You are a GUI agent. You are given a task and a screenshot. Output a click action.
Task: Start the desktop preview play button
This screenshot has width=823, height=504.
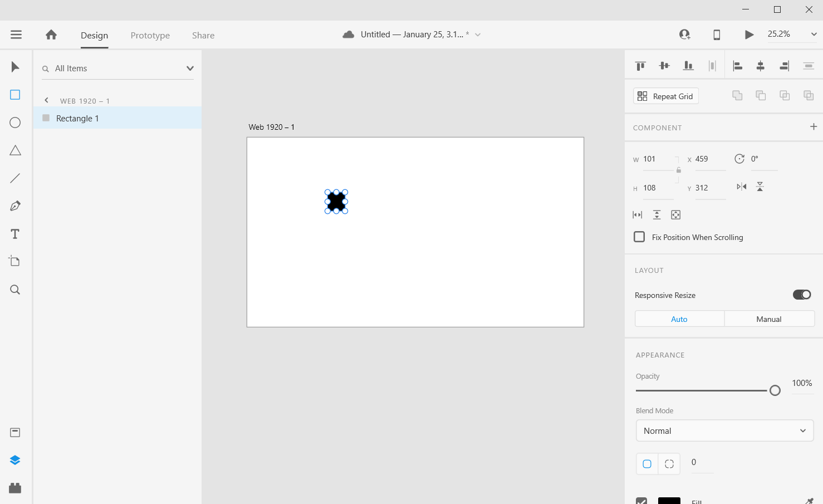click(x=749, y=35)
